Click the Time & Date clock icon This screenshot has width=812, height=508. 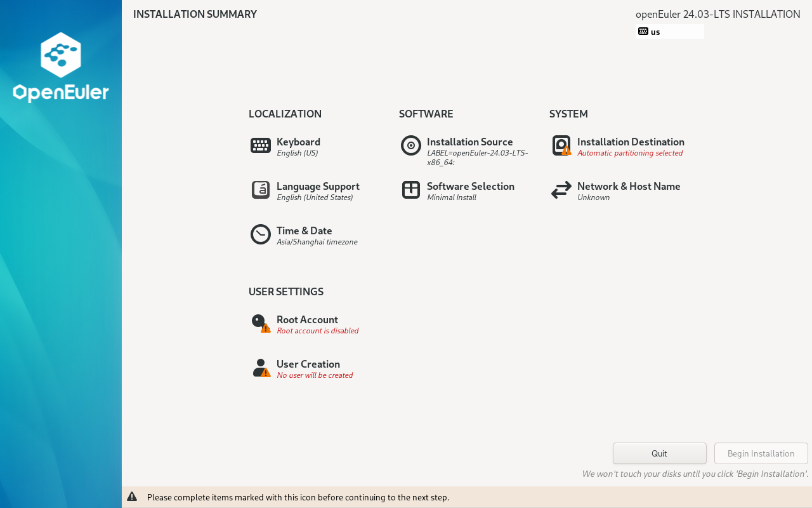pyautogui.click(x=260, y=234)
